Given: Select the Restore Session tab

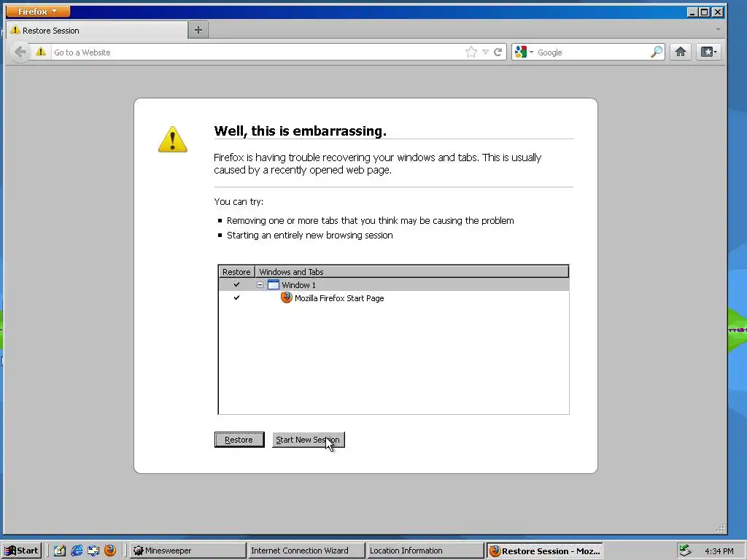Looking at the screenshot, I should click(x=97, y=31).
